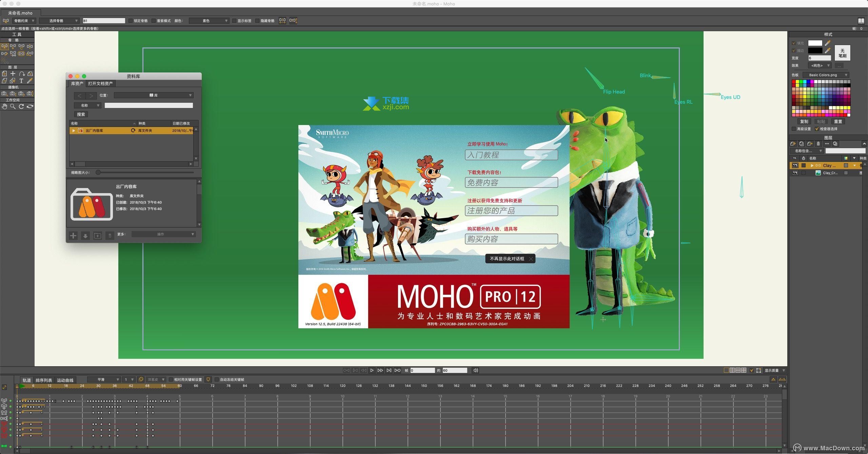Click the add item plus icon in Library
The image size is (868, 454).
[x=73, y=235]
